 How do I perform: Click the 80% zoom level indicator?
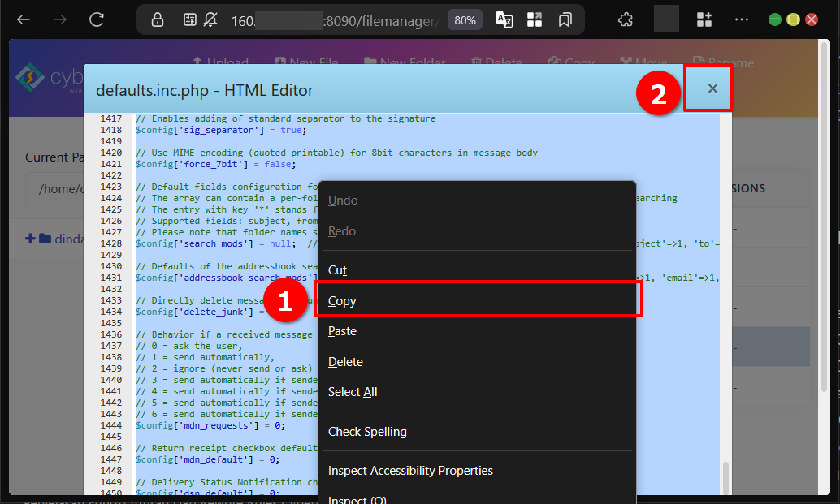point(465,20)
